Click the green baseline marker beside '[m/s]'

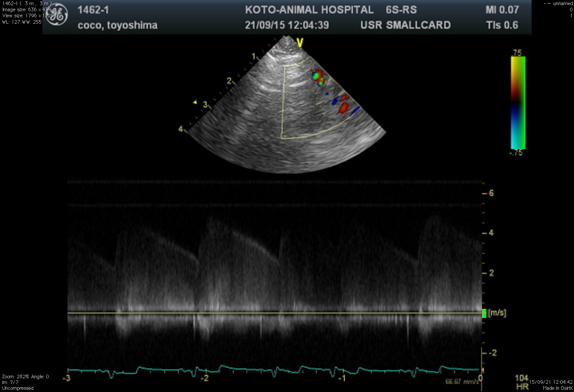pos(484,313)
